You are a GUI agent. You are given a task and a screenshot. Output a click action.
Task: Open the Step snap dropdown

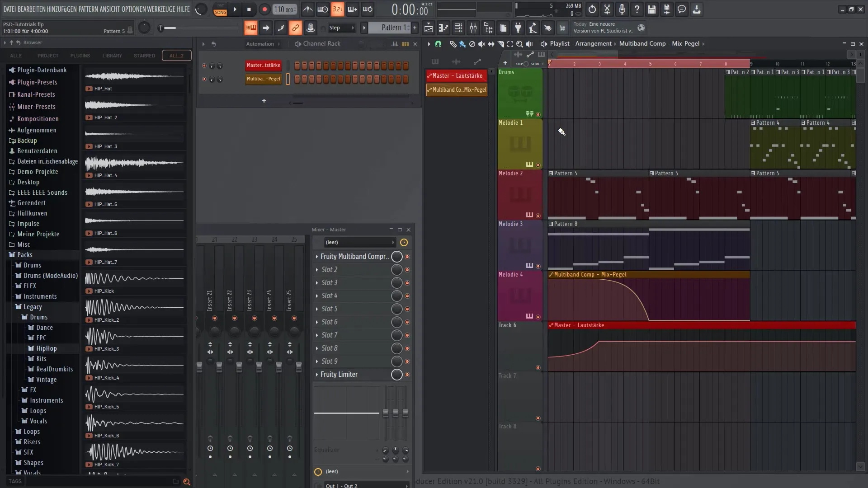pyautogui.click(x=342, y=28)
